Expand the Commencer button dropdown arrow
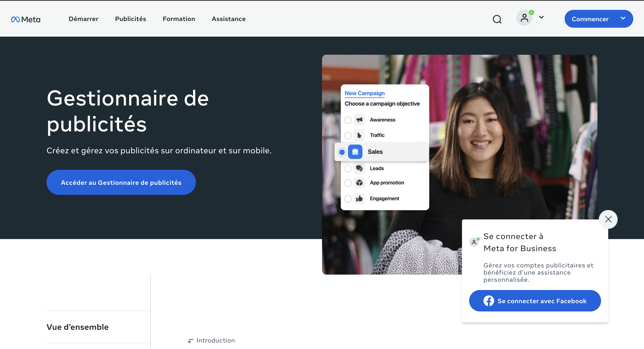 point(623,18)
